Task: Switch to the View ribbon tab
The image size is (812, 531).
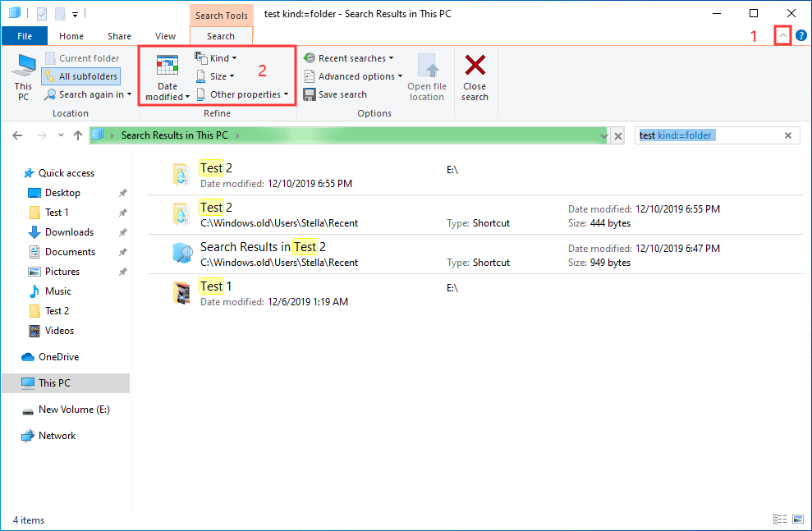Action: 166,36
